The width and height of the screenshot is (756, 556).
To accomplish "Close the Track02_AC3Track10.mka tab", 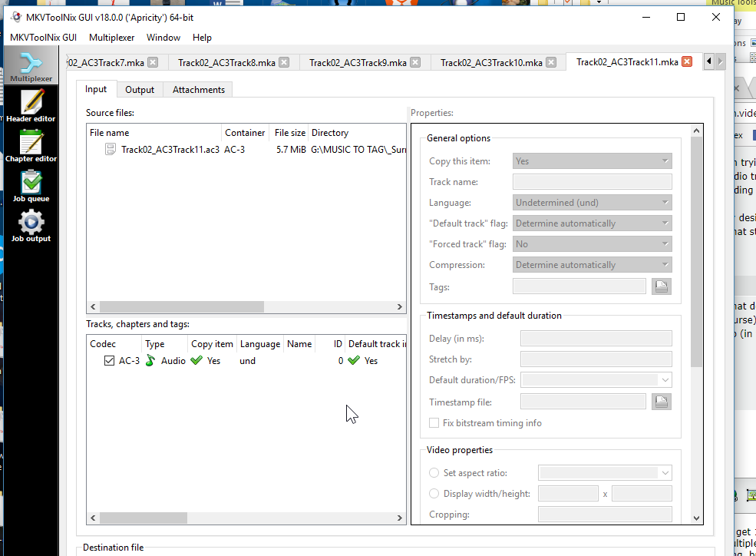I will [552, 62].
